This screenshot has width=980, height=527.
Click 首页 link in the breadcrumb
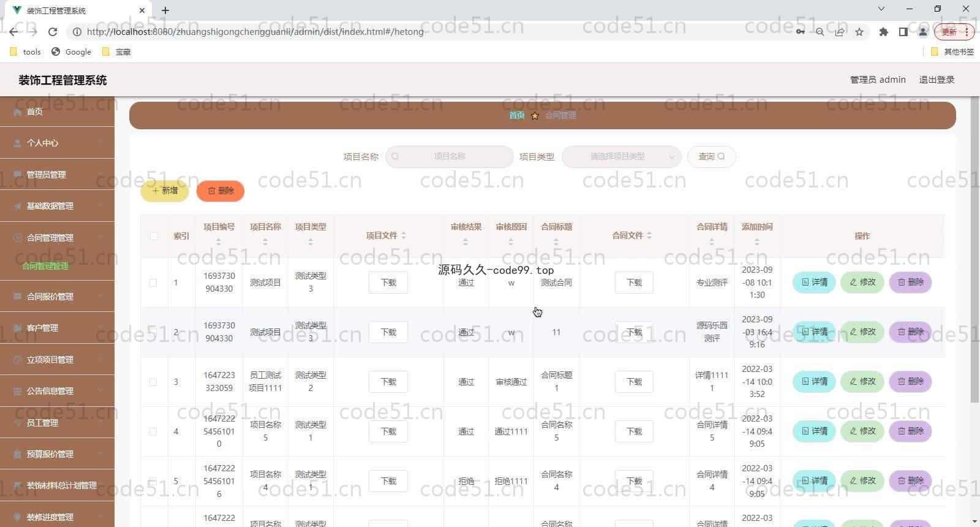coord(517,115)
